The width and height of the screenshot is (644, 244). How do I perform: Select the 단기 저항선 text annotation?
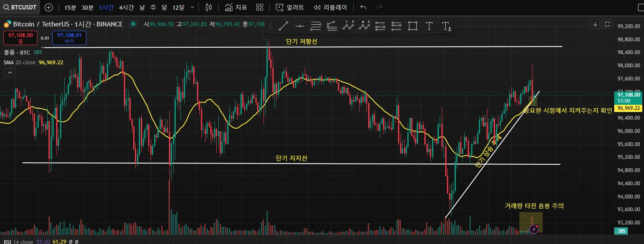point(301,41)
